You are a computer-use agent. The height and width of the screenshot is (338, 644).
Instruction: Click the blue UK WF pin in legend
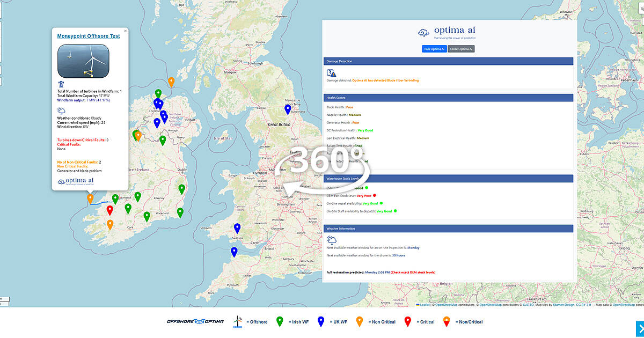coord(321,321)
